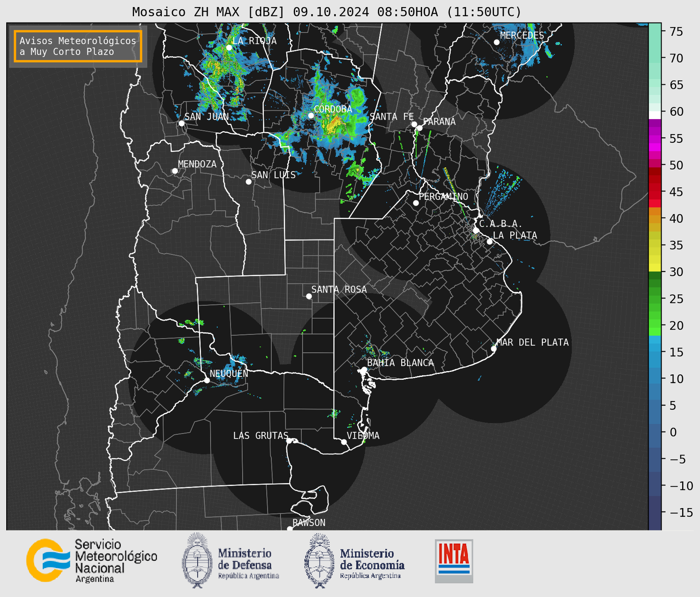Select the Neuquén city marker
Screen dimensions: 700x597
(207, 380)
